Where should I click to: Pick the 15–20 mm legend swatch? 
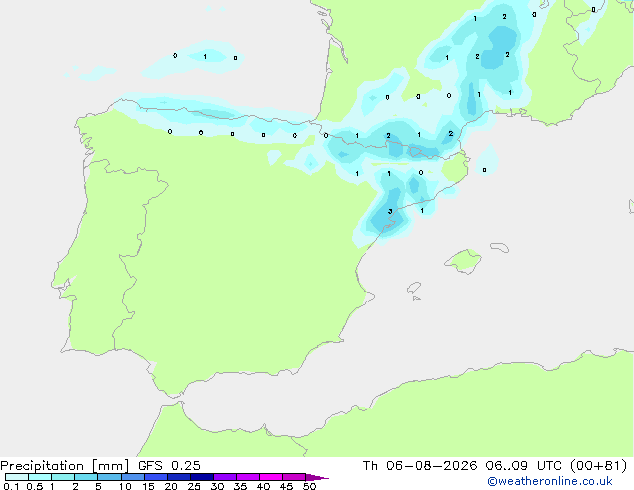156,477
